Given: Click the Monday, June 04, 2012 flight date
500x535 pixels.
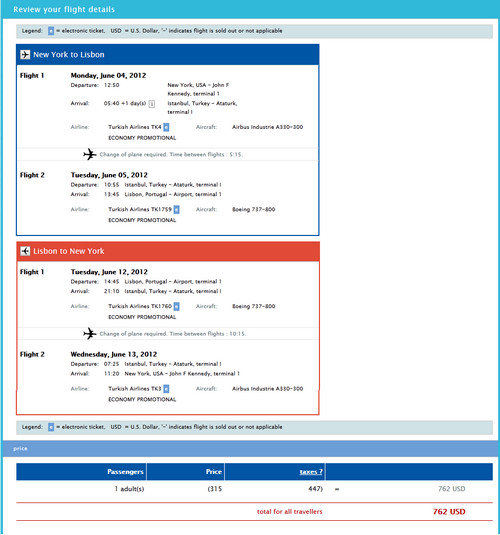Looking at the screenshot, I should tap(108, 75).
